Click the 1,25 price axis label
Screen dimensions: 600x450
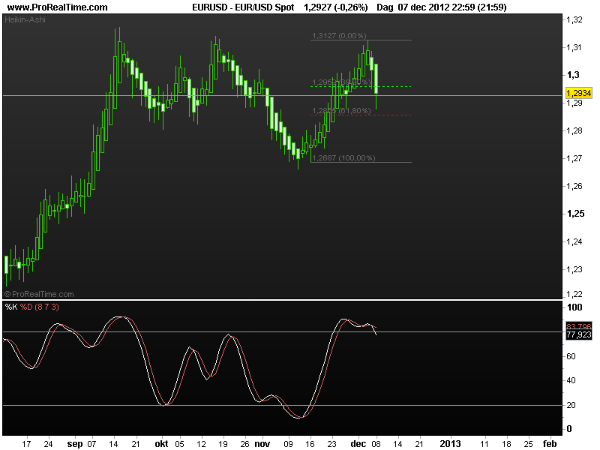(x=576, y=214)
